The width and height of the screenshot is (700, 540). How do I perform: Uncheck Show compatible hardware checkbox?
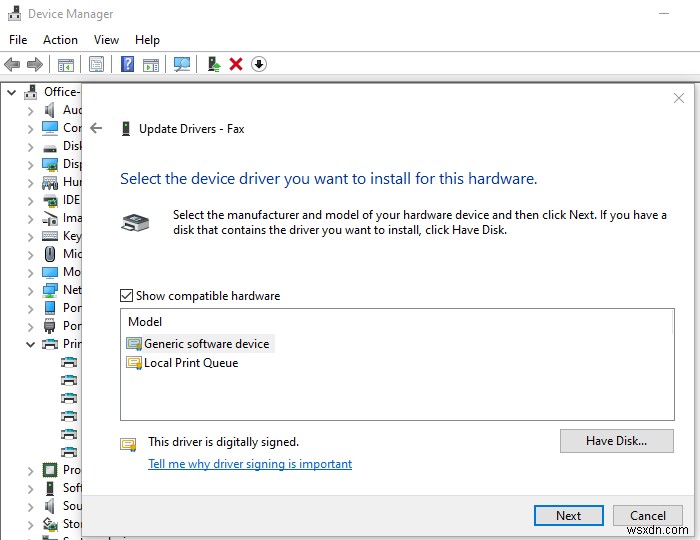126,296
